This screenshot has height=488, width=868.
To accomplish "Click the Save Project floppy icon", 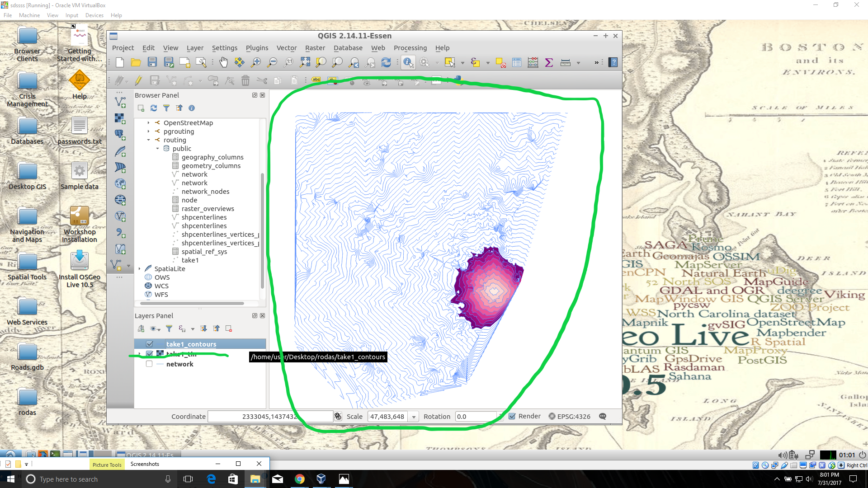I will (152, 62).
